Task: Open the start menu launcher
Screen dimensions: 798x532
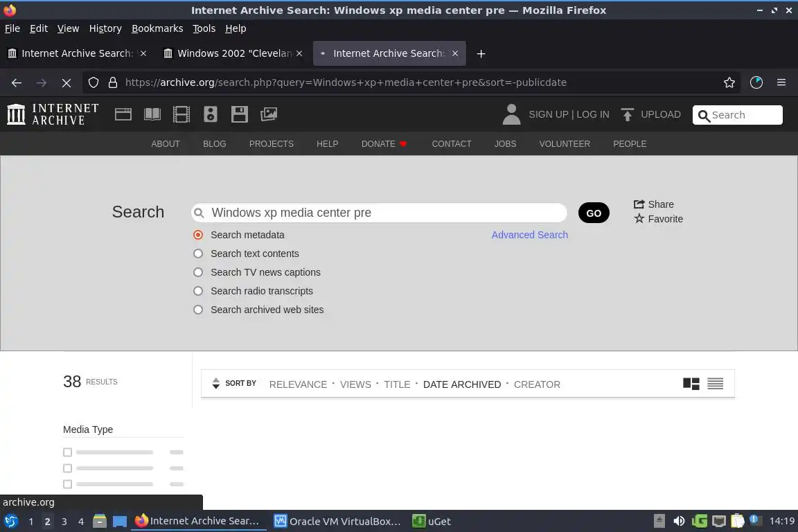Action: [x=10, y=521]
